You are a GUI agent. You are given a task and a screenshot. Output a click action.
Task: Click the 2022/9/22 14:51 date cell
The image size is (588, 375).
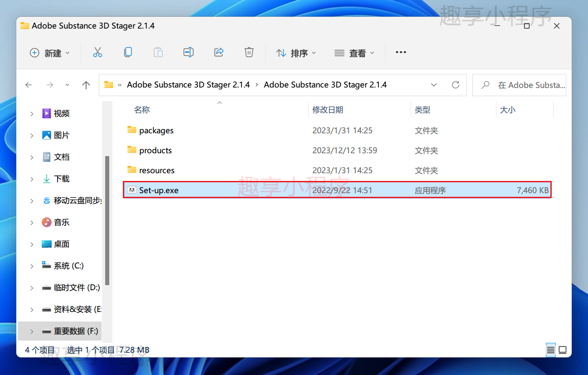pos(342,190)
